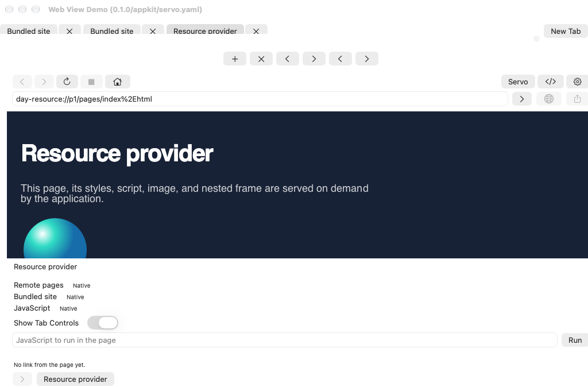Click the Remote pages label
This screenshot has width=588, height=387.
[38, 285]
